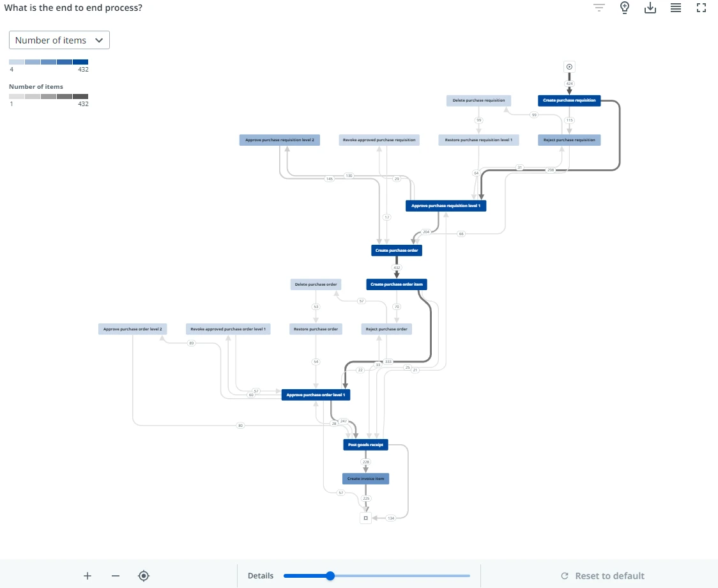The width and height of the screenshot is (718, 588).
Task: Select the Create purchase requisition node
Action: pyautogui.click(x=569, y=100)
